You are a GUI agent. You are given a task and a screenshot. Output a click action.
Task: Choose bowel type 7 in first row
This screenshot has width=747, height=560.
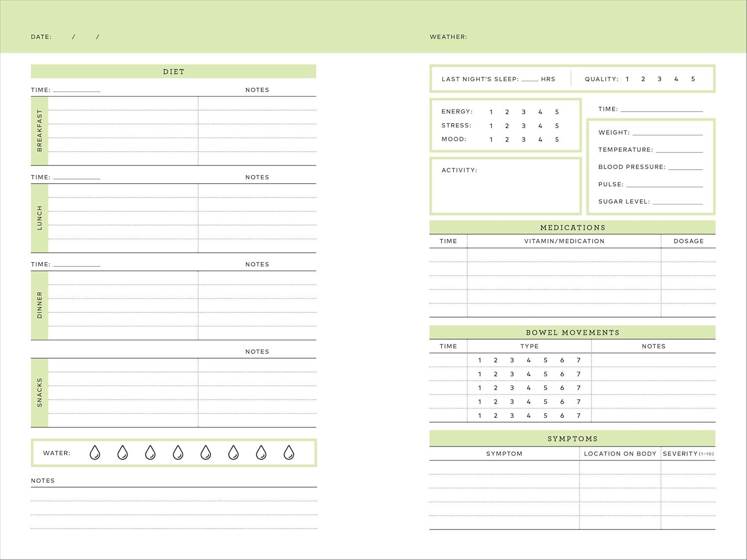pos(579,360)
